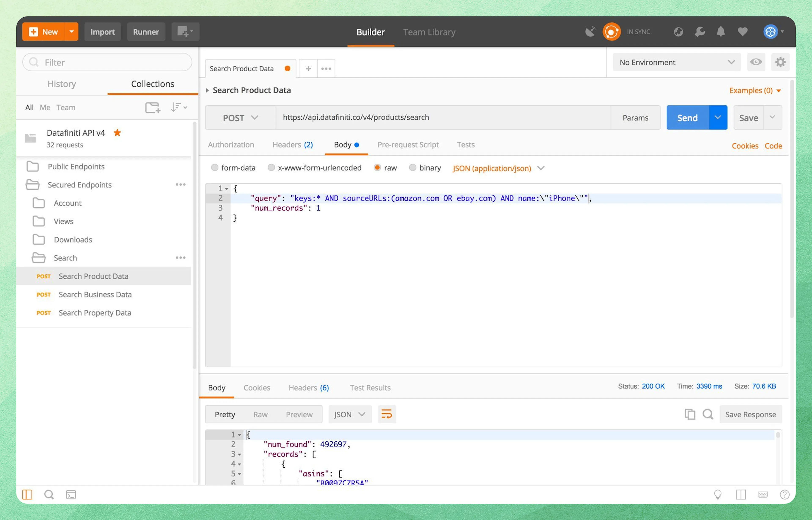The image size is (812, 520).
Task: Select the Search Business Data request
Action: pos(95,294)
